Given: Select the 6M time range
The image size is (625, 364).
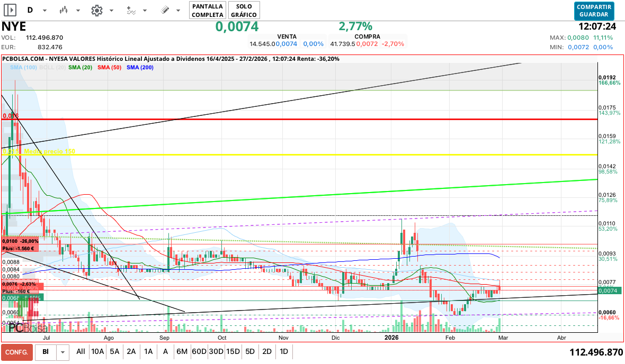Looking at the screenshot, I should pos(182,352).
